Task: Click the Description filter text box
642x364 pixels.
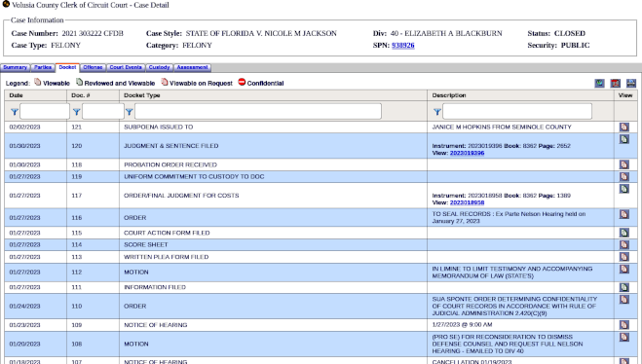Action: coord(517,111)
